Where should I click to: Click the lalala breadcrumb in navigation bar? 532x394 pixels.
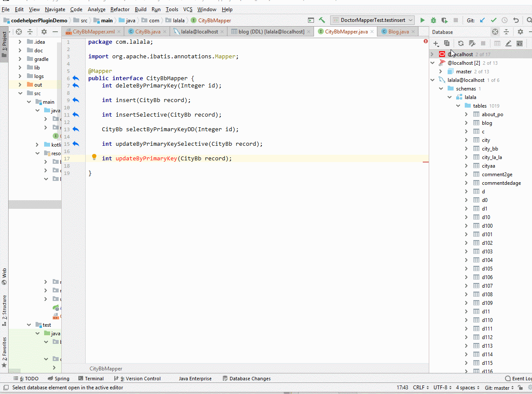pyautogui.click(x=175, y=21)
